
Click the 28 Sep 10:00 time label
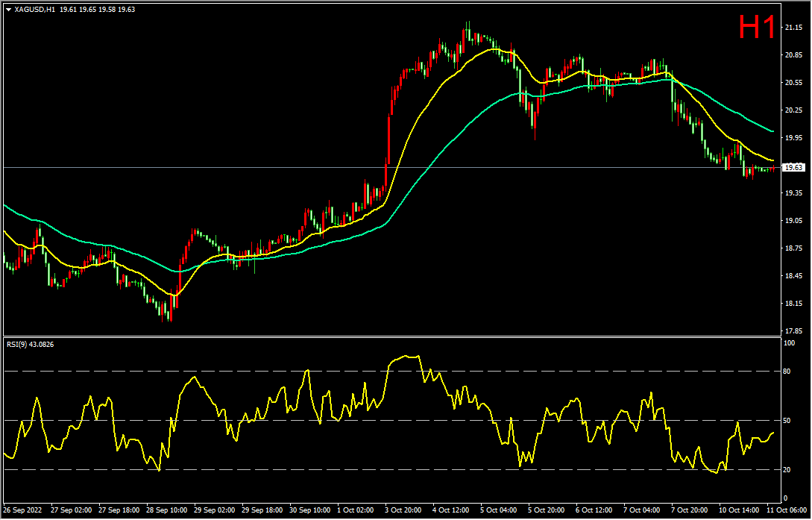[167, 510]
